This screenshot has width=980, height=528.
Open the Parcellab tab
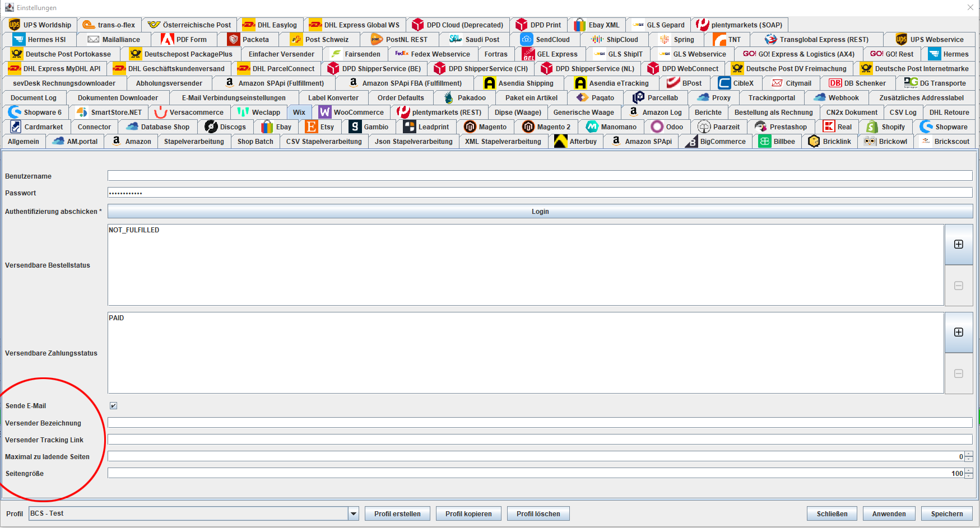pos(656,97)
